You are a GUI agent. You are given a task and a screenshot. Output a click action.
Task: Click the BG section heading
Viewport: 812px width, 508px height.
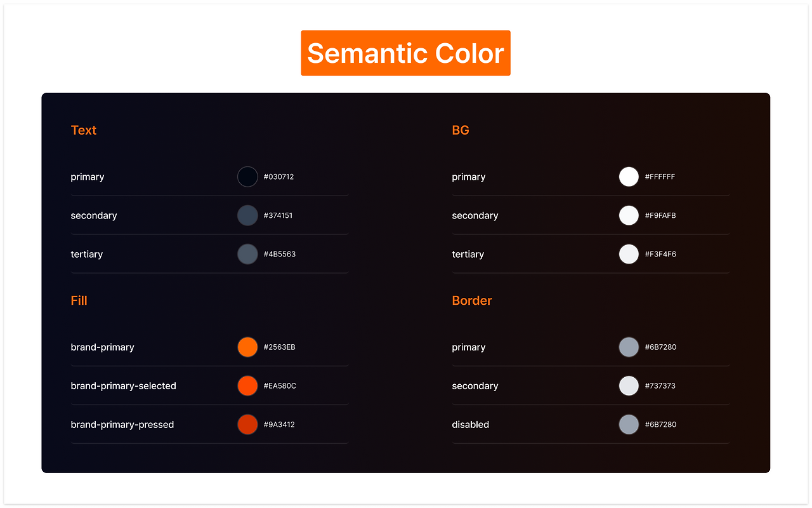click(461, 130)
